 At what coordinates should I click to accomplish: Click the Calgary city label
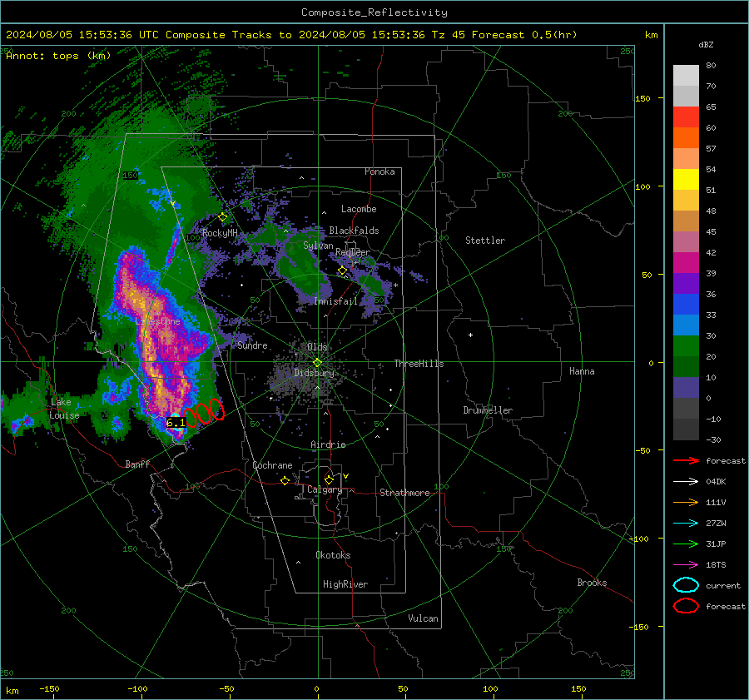coord(325,489)
